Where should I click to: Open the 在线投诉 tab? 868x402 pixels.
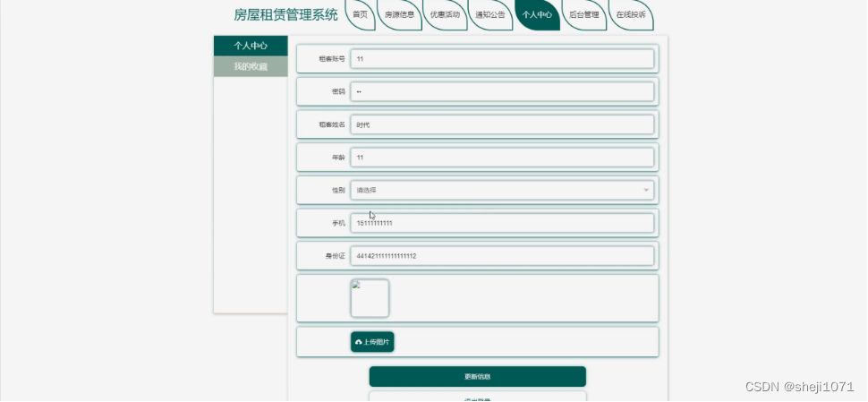tap(631, 15)
